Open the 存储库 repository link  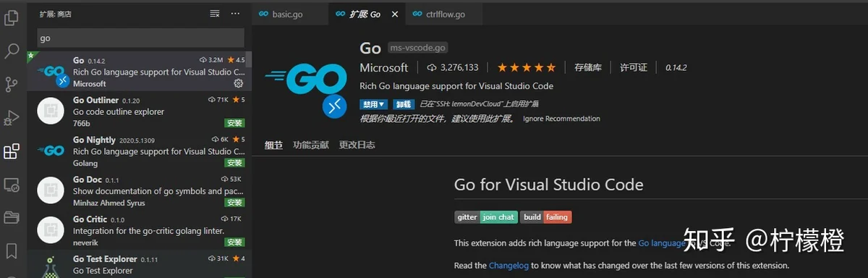(x=588, y=67)
